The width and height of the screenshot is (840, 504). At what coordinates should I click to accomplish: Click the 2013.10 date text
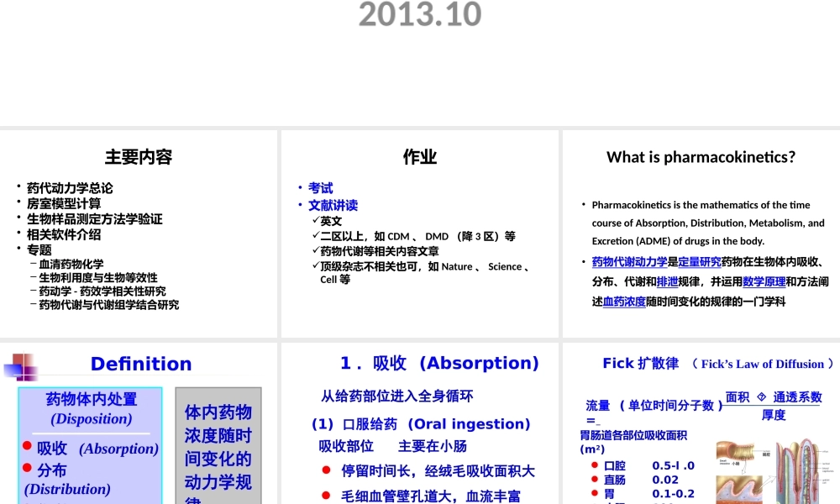pyautogui.click(x=420, y=14)
